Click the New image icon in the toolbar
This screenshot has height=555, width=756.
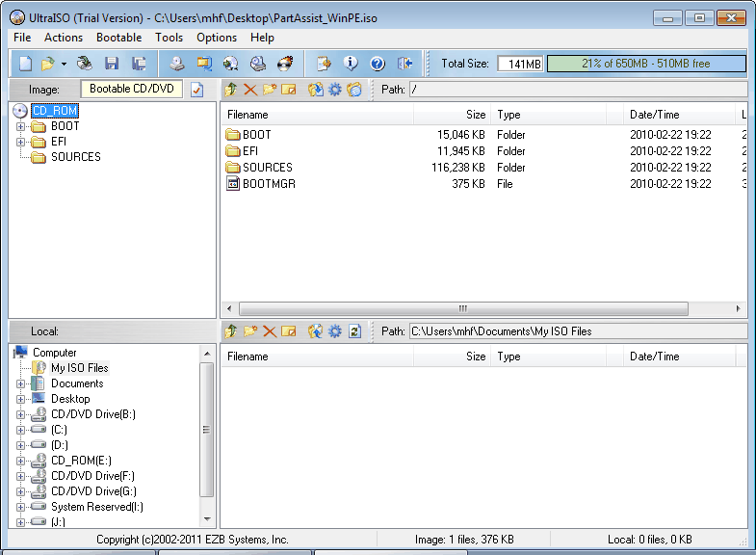tap(26, 64)
